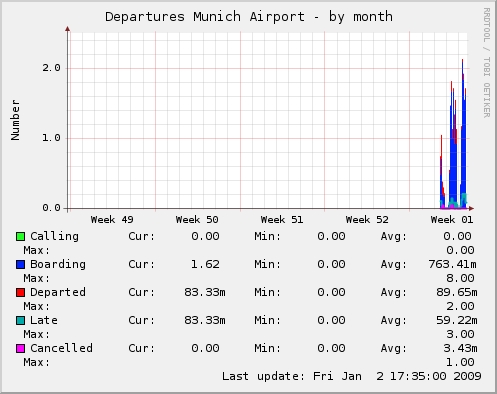The image size is (497, 394).
Task: Click the red Departed legend swatch
Action: click(x=20, y=292)
